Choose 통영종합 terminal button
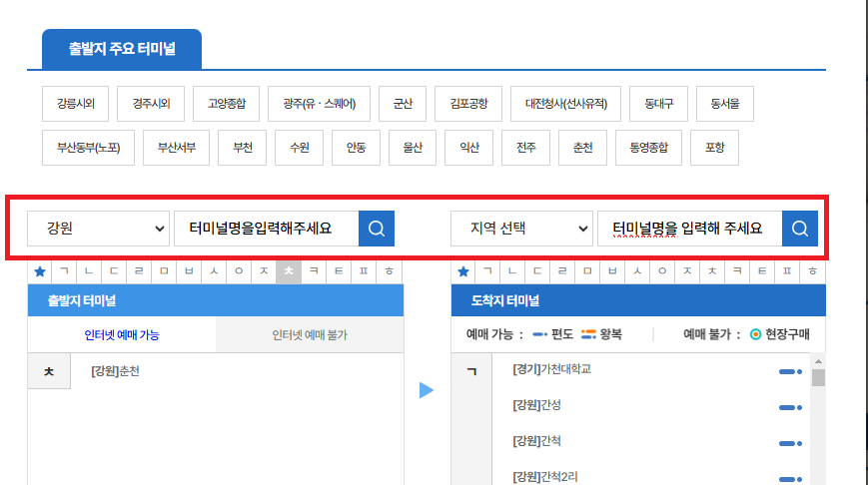 [649, 148]
